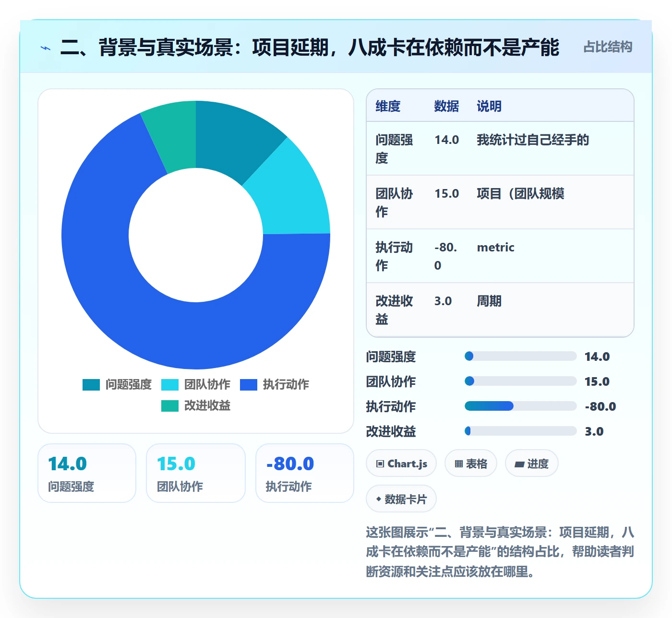Viewport: 672px width, 618px height.
Task: Click the 占比结构 label in header
Action: pos(608,47)
